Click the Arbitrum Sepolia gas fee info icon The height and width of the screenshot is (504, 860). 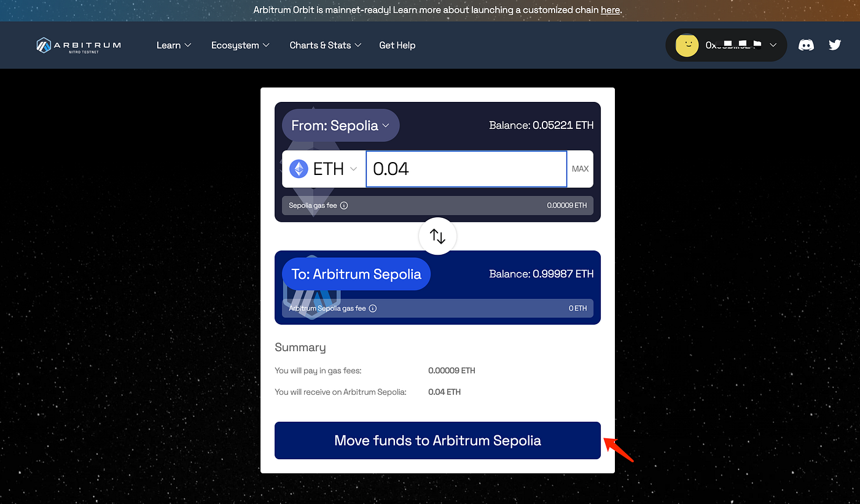click(373, 308)
